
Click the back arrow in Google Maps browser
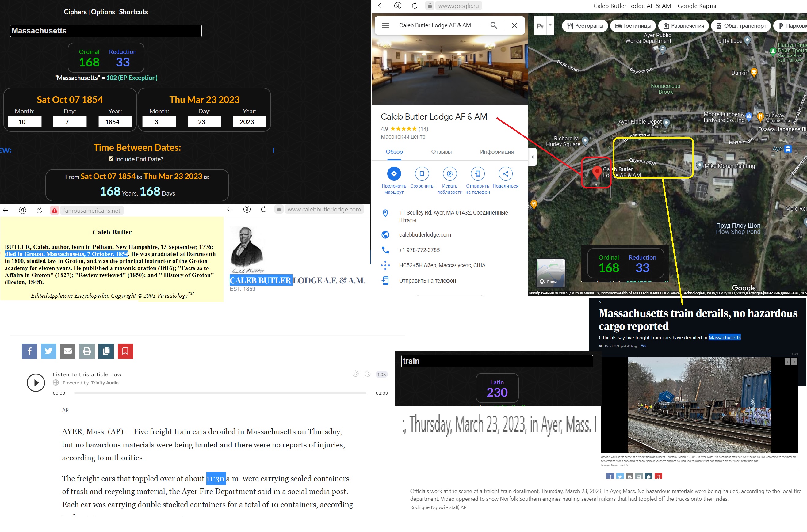tap(381, 6)
